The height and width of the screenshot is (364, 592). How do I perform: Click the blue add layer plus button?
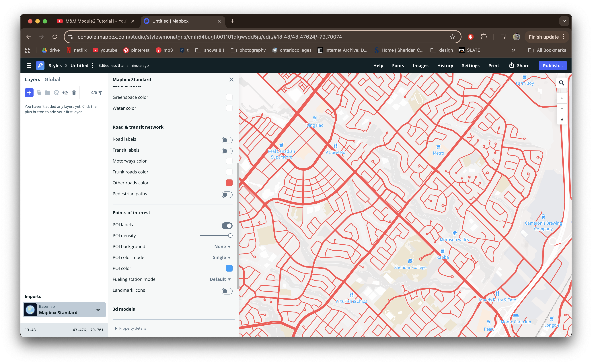tap(29, 93)
